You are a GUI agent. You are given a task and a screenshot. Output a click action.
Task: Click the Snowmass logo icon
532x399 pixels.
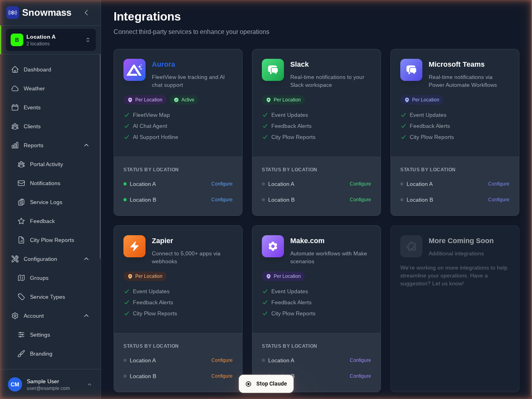point(13,13)
